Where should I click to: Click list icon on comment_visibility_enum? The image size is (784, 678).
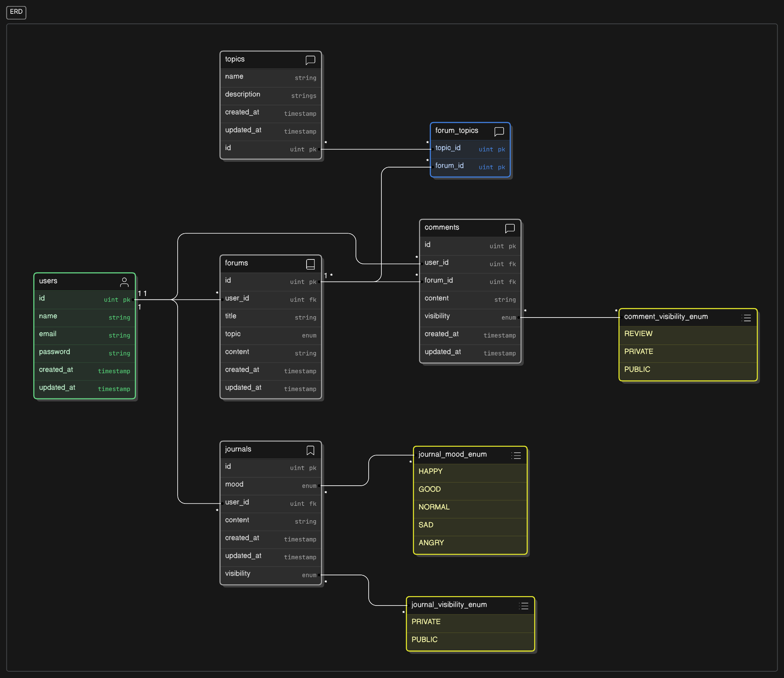pos(746,318)
